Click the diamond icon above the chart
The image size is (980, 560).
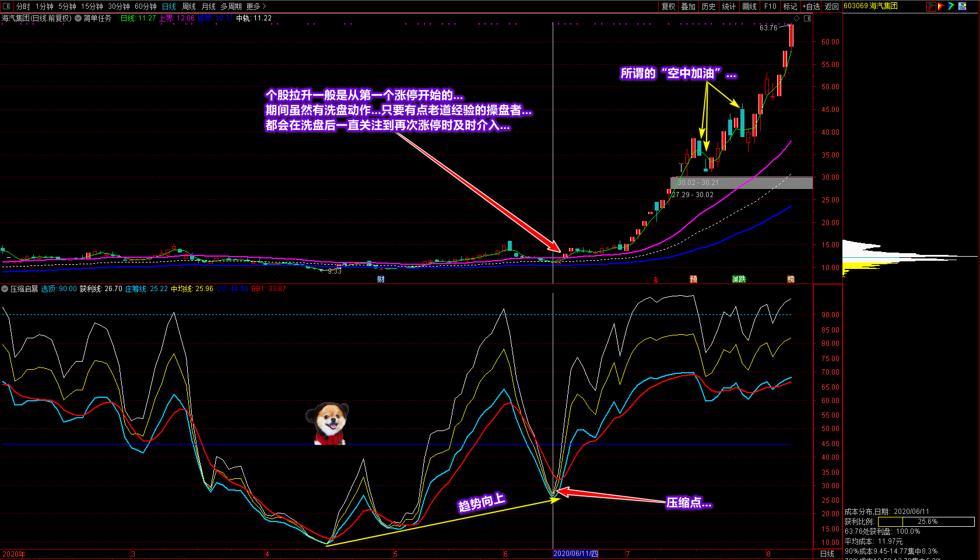click(x=797, y=18)
